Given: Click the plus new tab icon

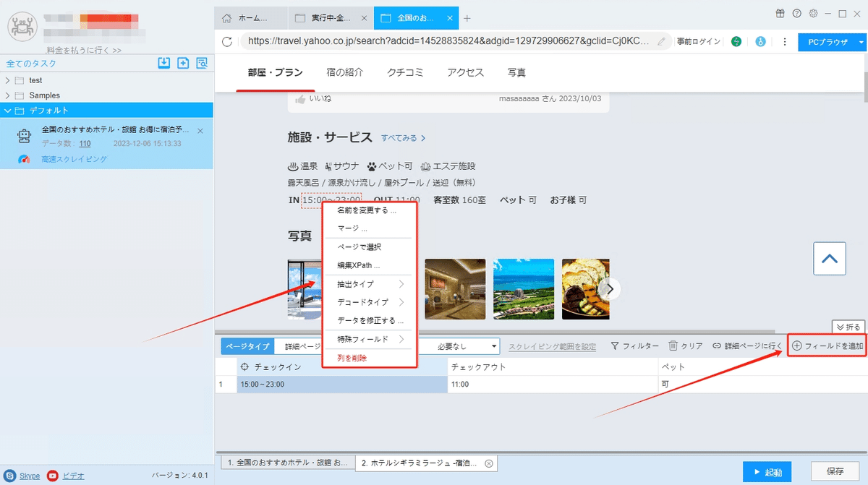Looking at the screenshot, I should click(467, 18).
